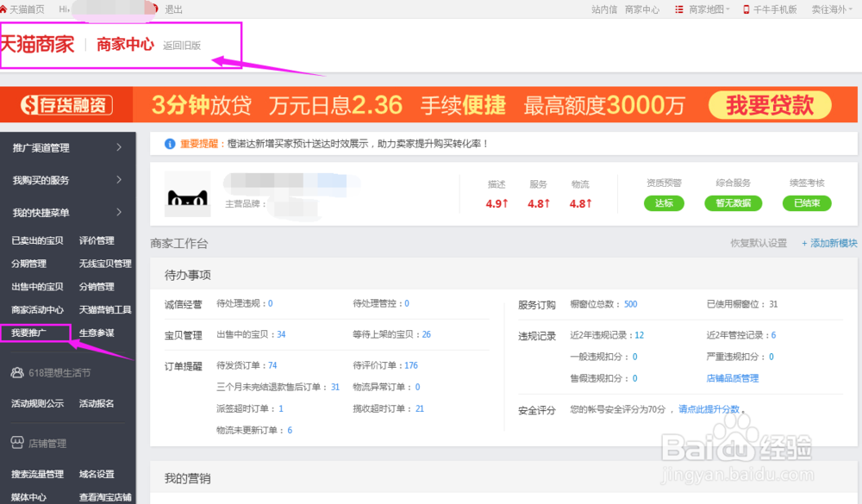Click 物流未更新订单 count 6

click(290, 431)
